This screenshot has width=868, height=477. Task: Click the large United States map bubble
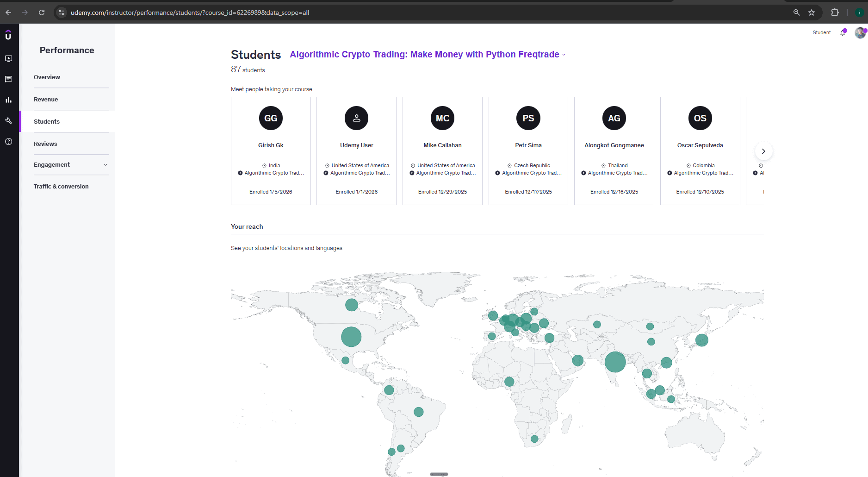click(x=351, y=337)
